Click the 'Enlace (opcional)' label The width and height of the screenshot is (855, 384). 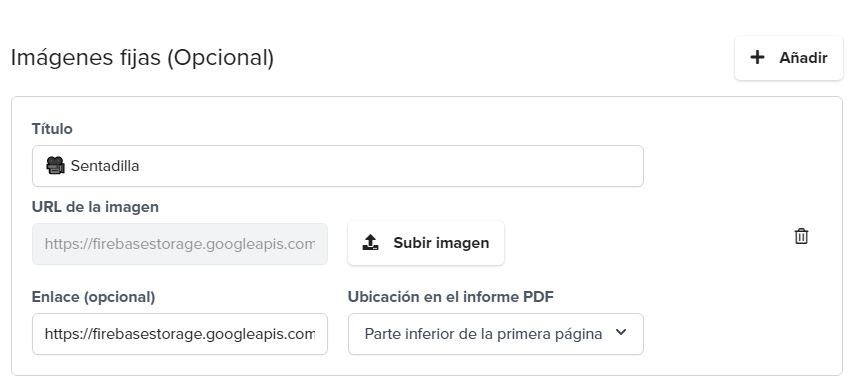pos(94,297)
